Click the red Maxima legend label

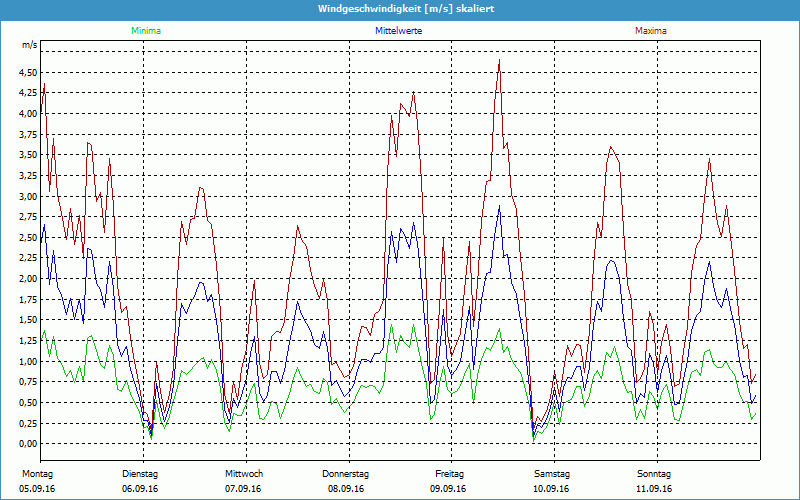(x=651, y=31)
